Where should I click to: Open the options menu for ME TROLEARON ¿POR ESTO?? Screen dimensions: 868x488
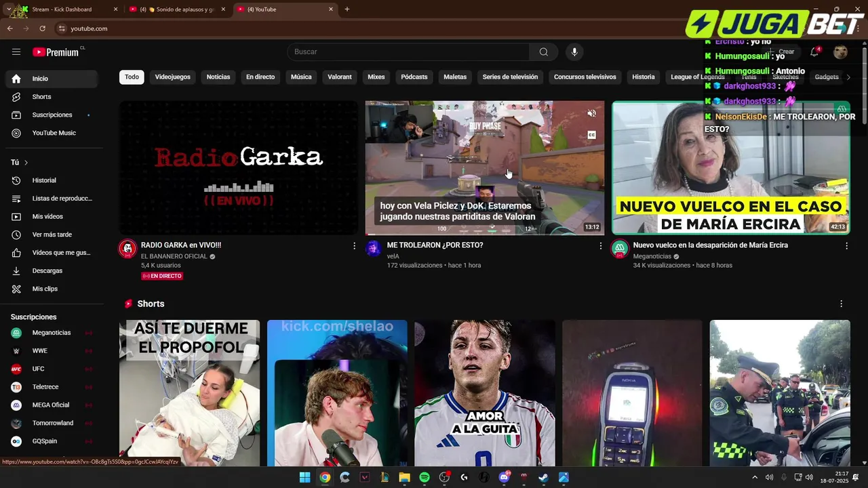(x=600, y=246)
